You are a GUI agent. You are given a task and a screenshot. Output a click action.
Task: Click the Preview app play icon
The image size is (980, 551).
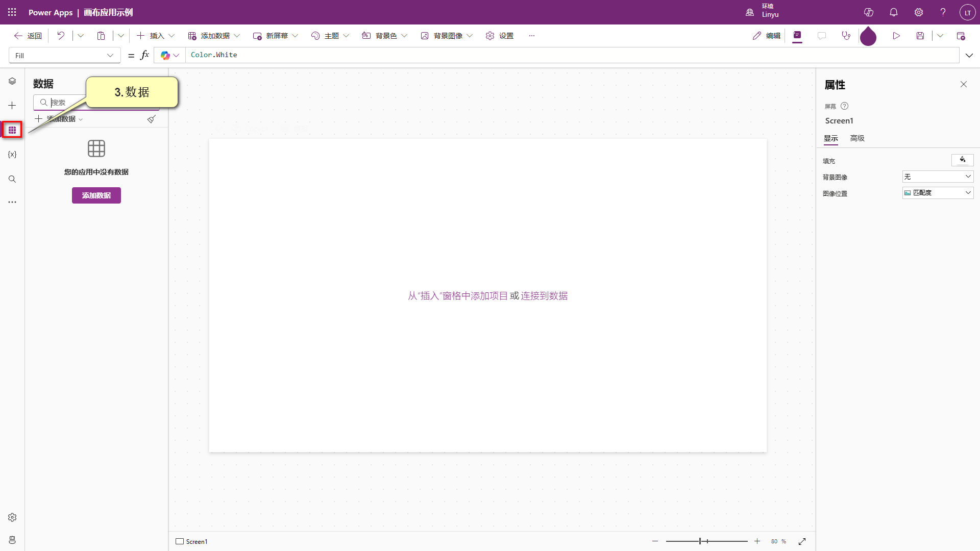click(896, 36)
